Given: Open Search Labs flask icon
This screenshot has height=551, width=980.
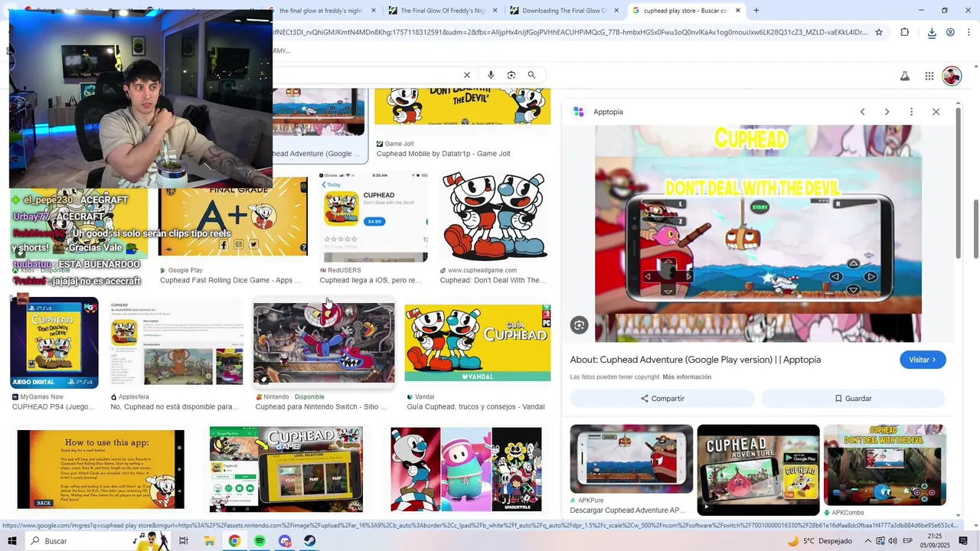Looking at the screenshot, I should 905,76.
